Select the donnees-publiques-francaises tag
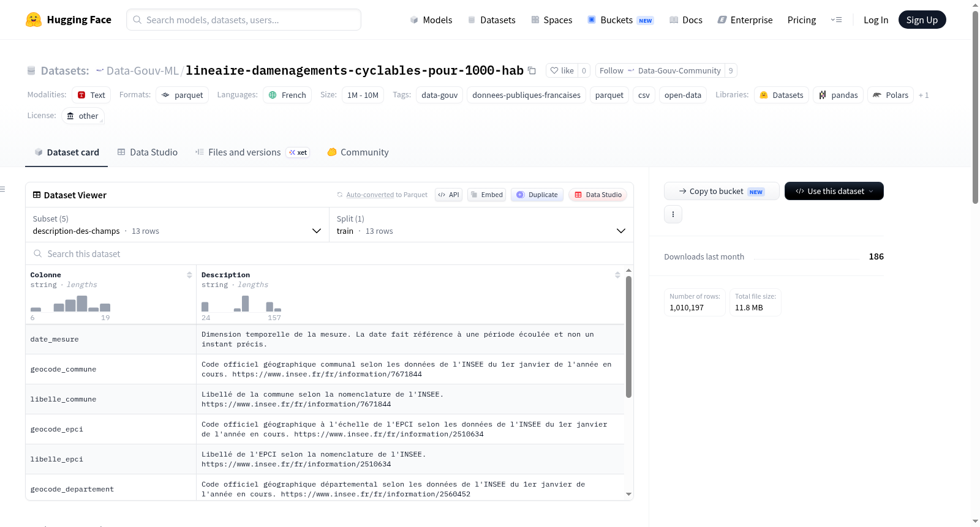The image size is (980, 527). point(526,95)
